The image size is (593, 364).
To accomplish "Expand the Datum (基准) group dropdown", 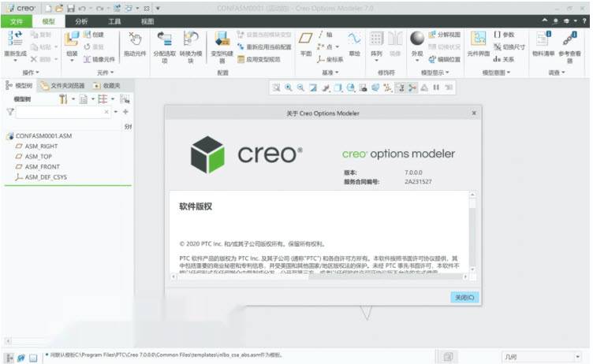I will [x=330, y=72].
